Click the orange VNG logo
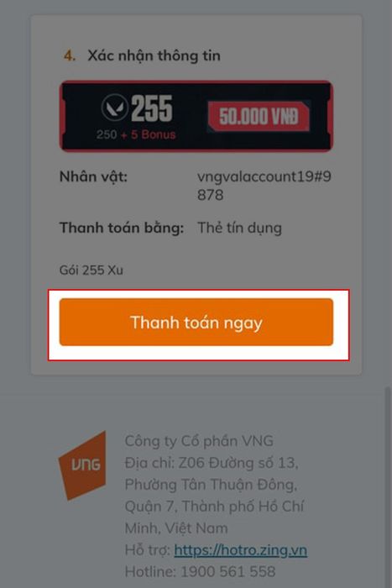 point(82,465)
